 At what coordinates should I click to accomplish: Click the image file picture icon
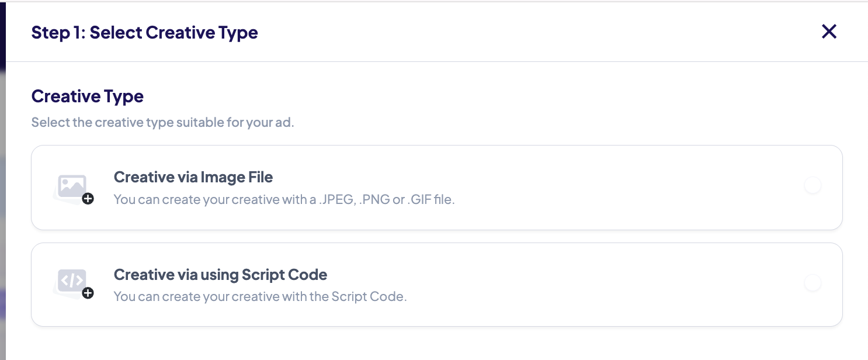point(72,186)
